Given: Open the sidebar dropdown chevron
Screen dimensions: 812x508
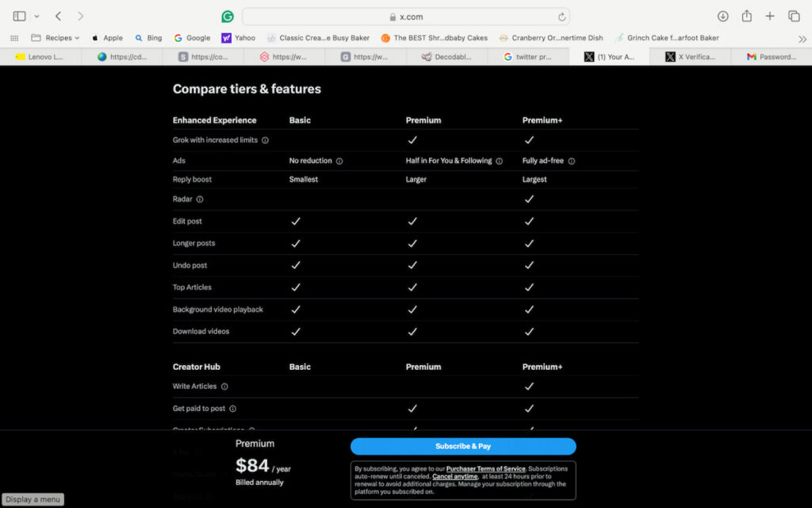Looking at the screenshot, I should point(36,16).
